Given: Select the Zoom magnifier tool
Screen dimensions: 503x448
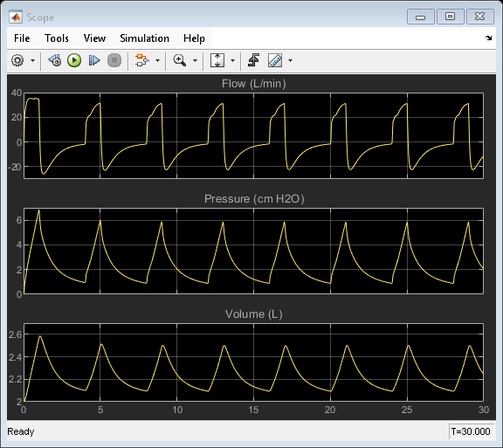Looking at the screenshot, I should (x=179, y=60).
